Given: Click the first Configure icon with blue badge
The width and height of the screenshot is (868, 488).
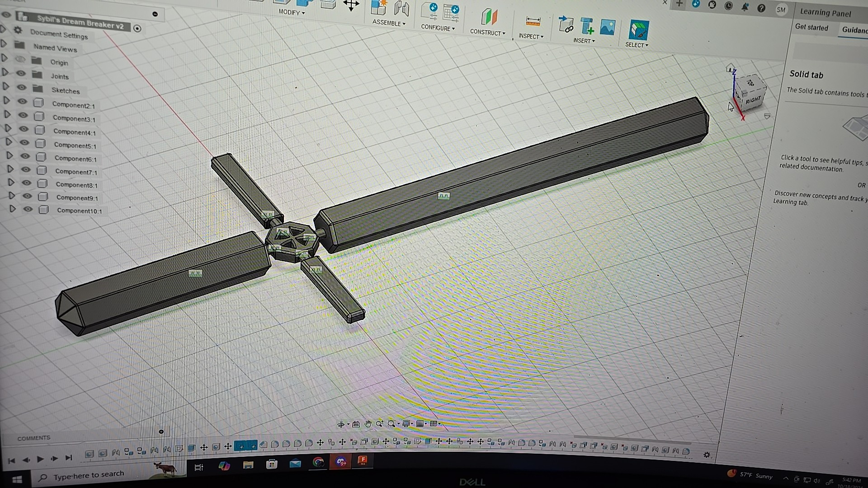Looking at the screenshot, I should tap(429, 11).
